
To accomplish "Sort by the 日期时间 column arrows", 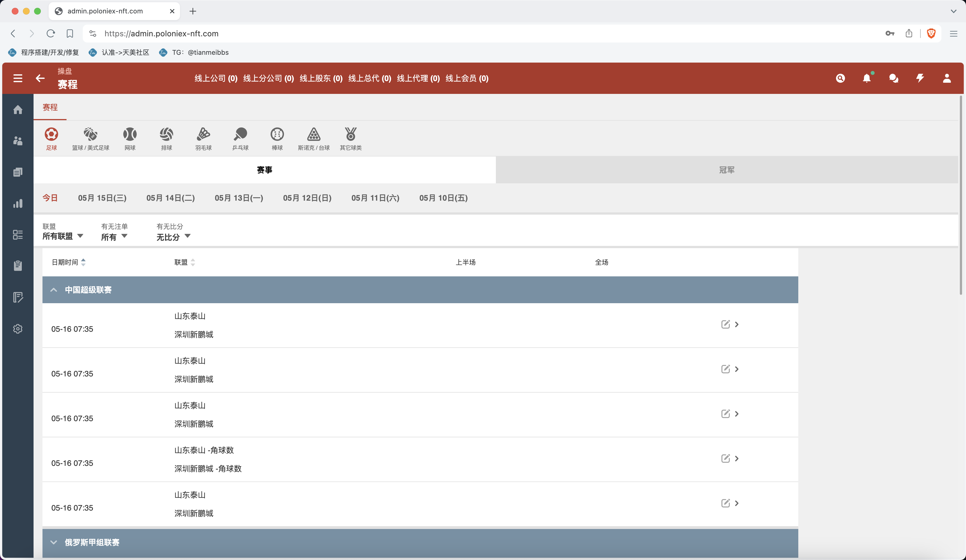I will (x=83, y=262).
